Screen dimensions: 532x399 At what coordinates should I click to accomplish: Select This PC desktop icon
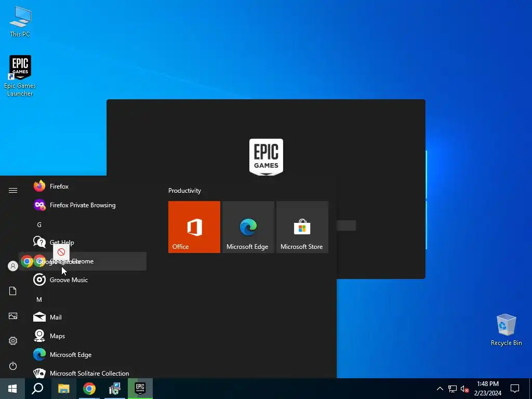pyautogui.click(x=20, y=21)
